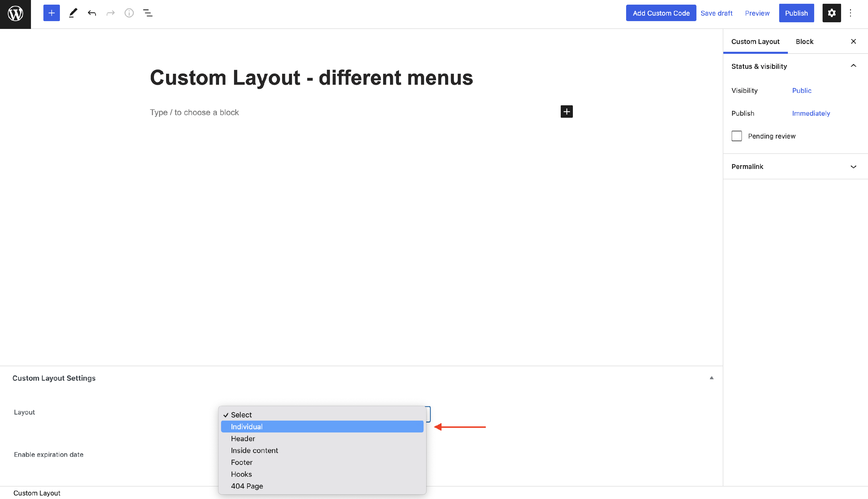The image size is (868, 499).
Task: Click black add block button in editor
Action: (x=567, y=112)
